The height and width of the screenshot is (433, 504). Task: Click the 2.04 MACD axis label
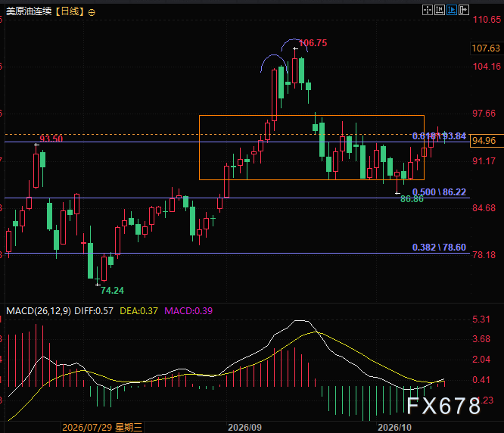481,360
